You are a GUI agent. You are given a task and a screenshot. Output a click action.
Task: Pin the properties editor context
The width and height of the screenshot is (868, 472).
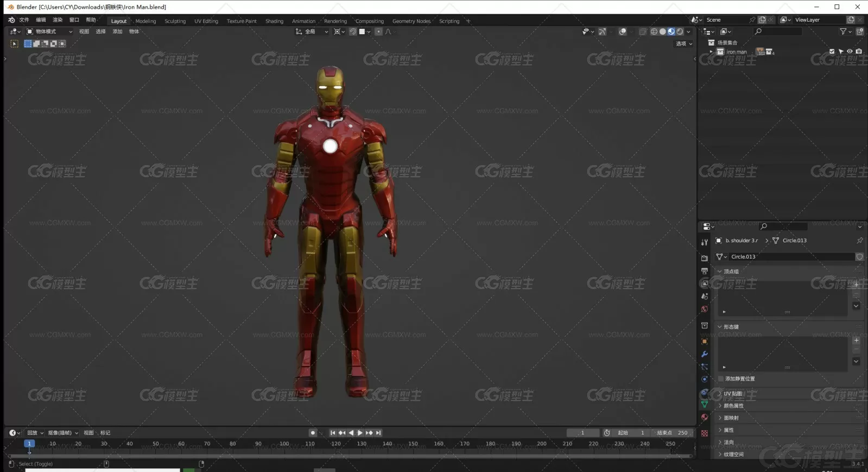pos(859,240)
